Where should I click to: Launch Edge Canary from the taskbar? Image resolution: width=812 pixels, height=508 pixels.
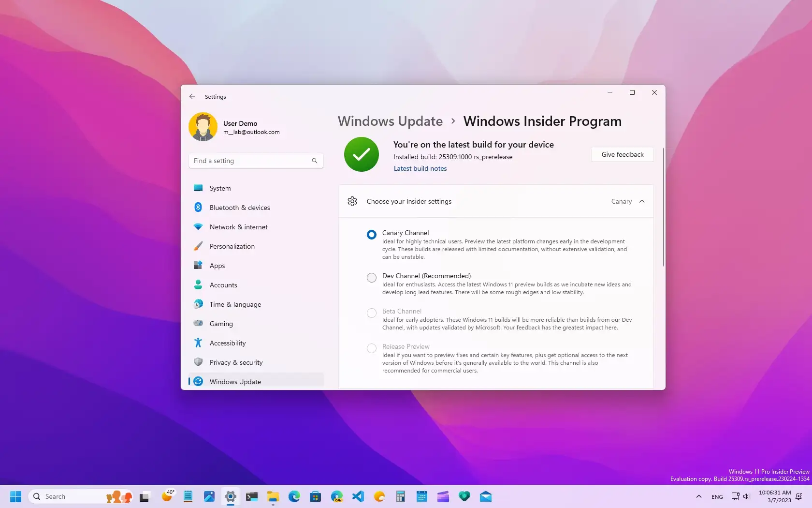pos(337,496)
